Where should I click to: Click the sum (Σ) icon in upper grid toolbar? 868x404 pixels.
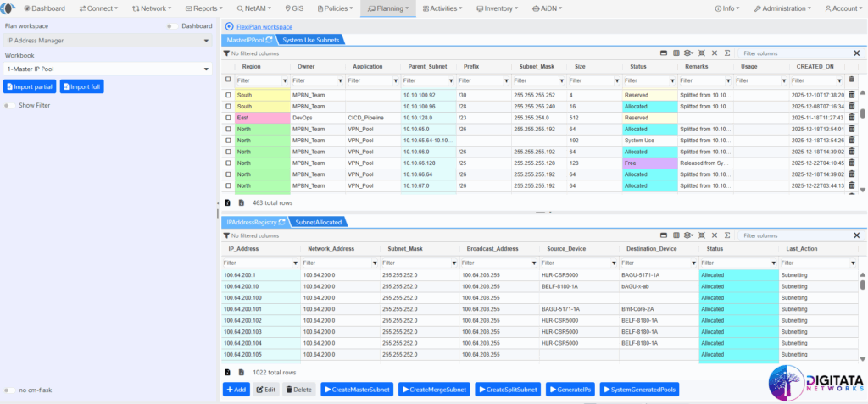(727, 53)
